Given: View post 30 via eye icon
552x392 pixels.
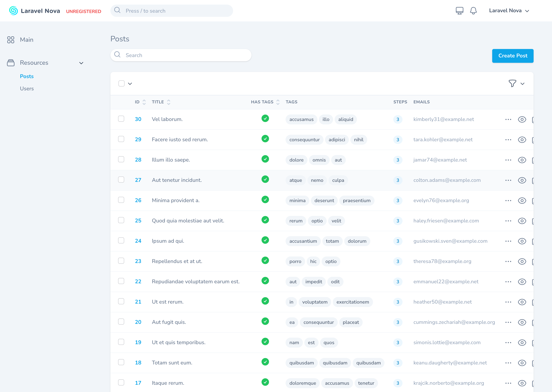Looking at the screenshot, I should (522, 119).
